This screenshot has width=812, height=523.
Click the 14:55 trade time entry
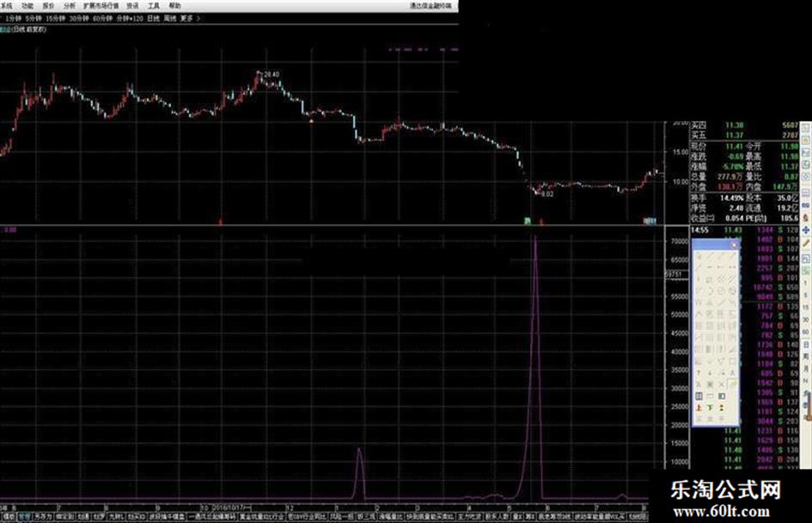(x=699, y=230)
